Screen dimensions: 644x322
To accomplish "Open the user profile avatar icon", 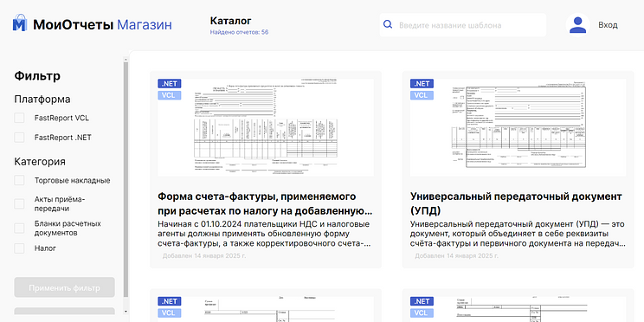I will click(578, 25).
